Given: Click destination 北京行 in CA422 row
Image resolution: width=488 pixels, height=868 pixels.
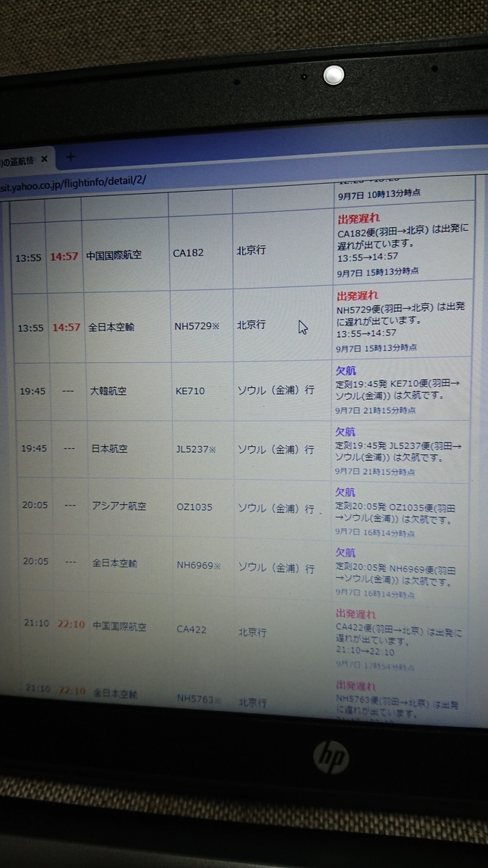Looking at the screenshot, I should pos(252,632).
